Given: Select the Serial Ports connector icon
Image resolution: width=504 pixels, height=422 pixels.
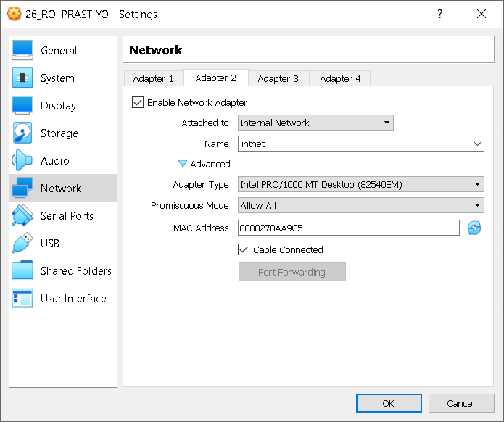Looking at the screenshot, I should tap(22, 215).
